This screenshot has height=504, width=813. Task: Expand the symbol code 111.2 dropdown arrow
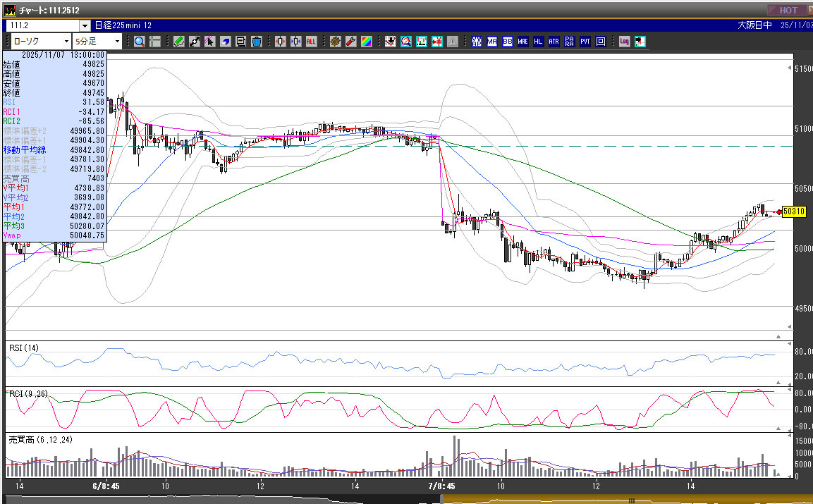pos(85,25)
